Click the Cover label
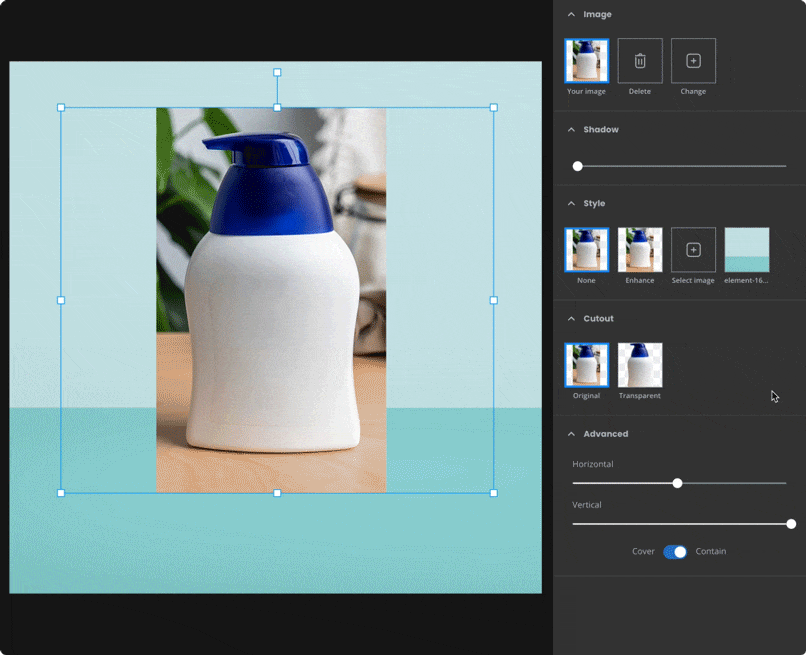 tap(643, 551)
